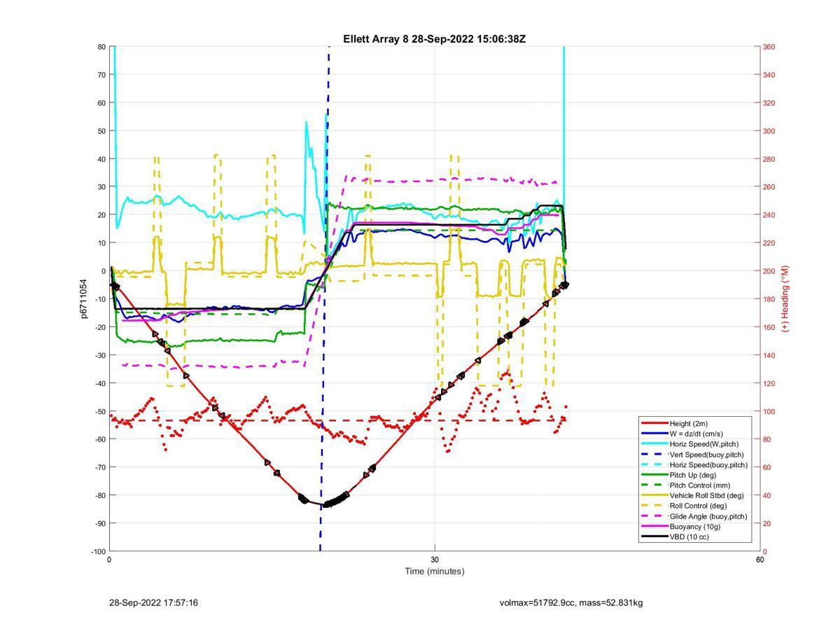The image size is (840, 620).
Task: Click the red line sample for Height (2m)
Action: tap(654, 424)
